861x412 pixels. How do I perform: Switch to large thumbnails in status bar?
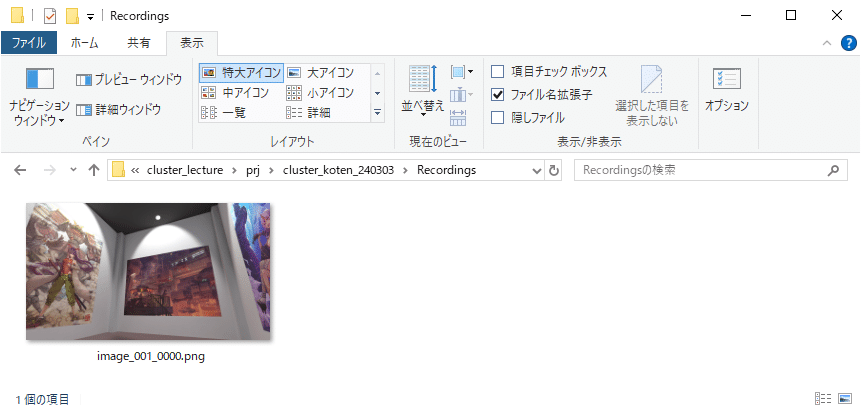(843, 399)
